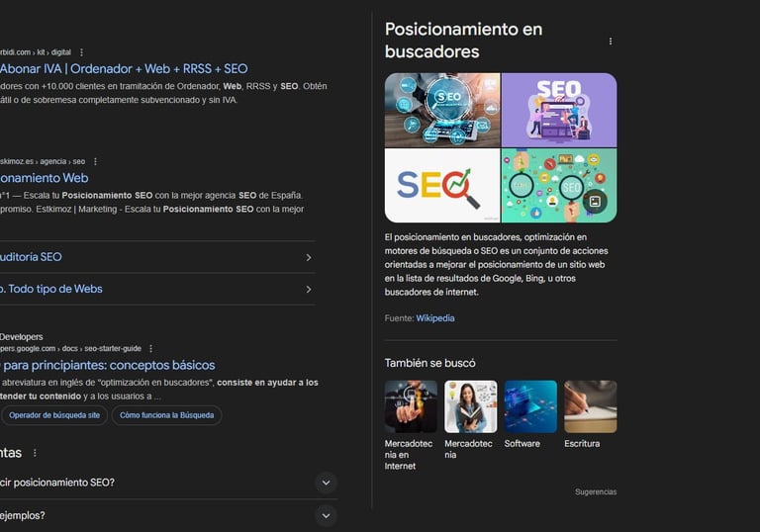This screenshot has width=760, height=532.
Task: Open the 'onamiento Web' result title
Action: [x=45, y=178]
